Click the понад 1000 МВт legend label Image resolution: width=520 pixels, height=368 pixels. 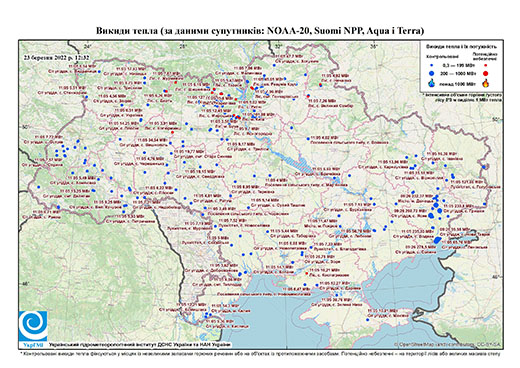[456, 84]
